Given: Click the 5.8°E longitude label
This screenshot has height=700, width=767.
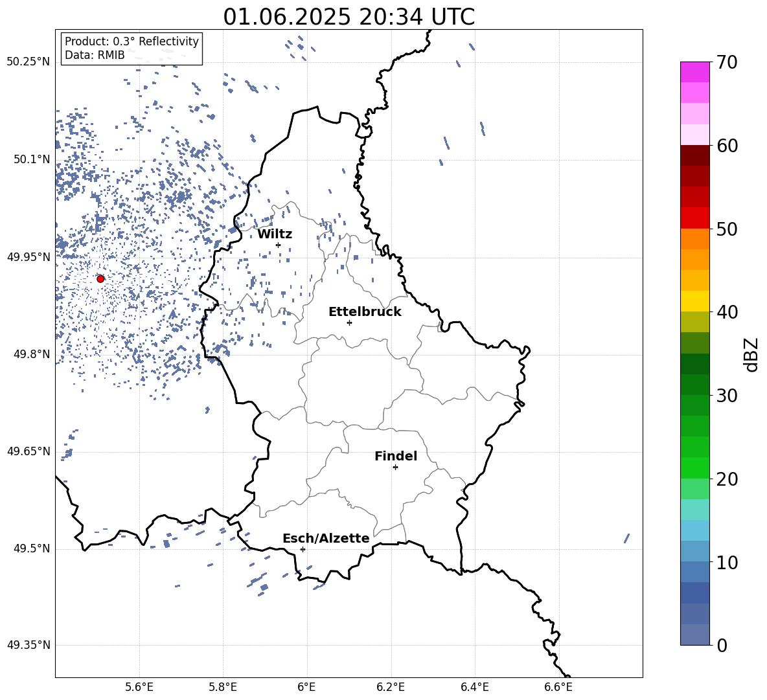Looking at the screenshot, I should [x=223, y=687].
